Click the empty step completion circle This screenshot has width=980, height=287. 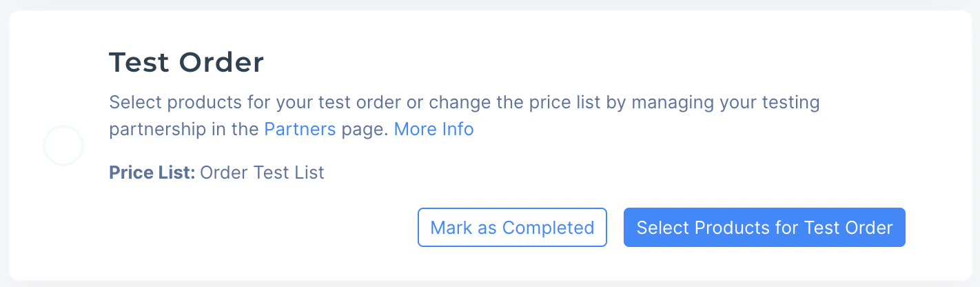[63, 146]
